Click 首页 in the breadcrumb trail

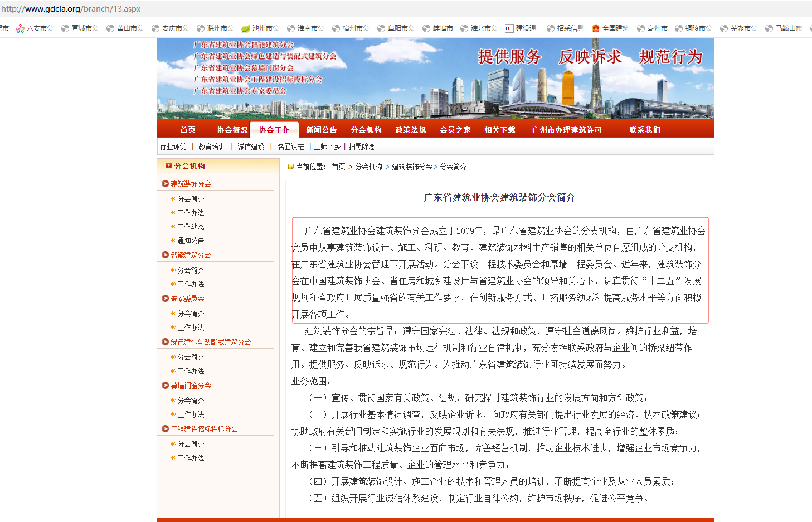pos(338,167)
